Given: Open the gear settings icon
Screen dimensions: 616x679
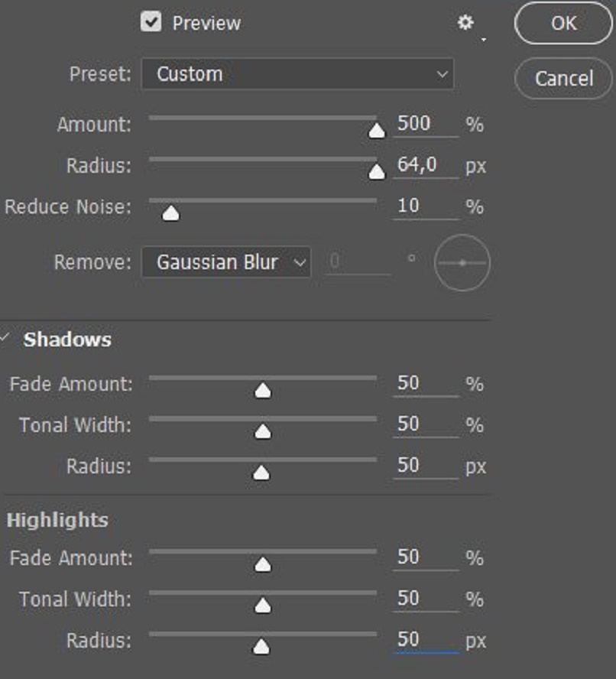Looking at the screenshot, I should pyautogui.click(x=465, y=23).
